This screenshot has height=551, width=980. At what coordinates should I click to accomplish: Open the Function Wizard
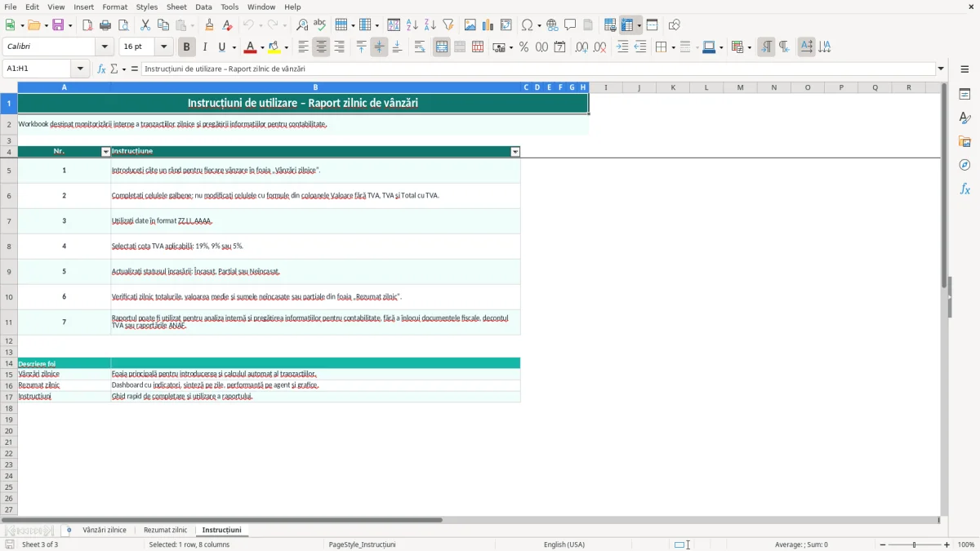coord(101,69)
